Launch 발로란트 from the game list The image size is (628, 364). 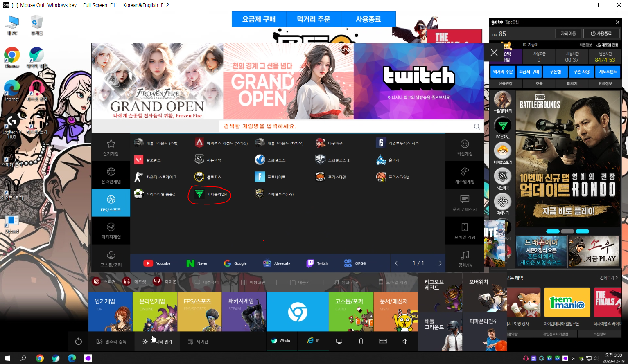(147, 160)
